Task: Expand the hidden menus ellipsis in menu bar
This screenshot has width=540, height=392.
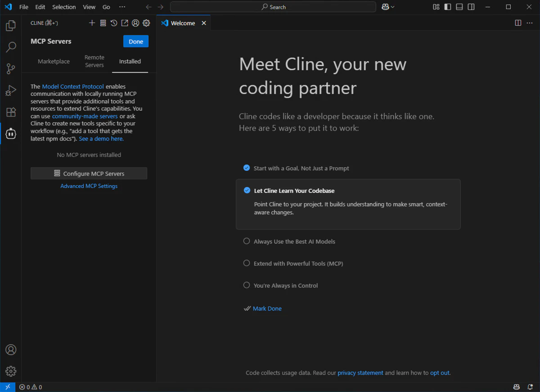Action: tap(122, 7)
